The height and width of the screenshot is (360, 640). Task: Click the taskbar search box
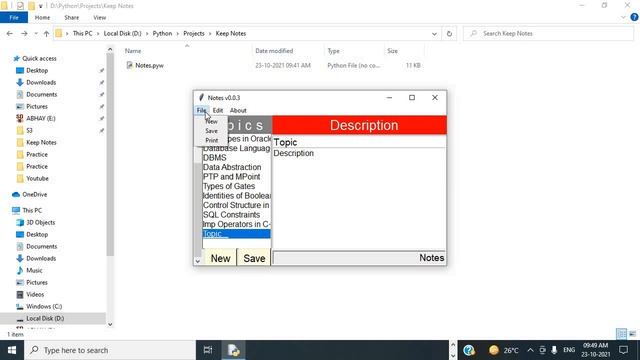click(x=110, y=350)
